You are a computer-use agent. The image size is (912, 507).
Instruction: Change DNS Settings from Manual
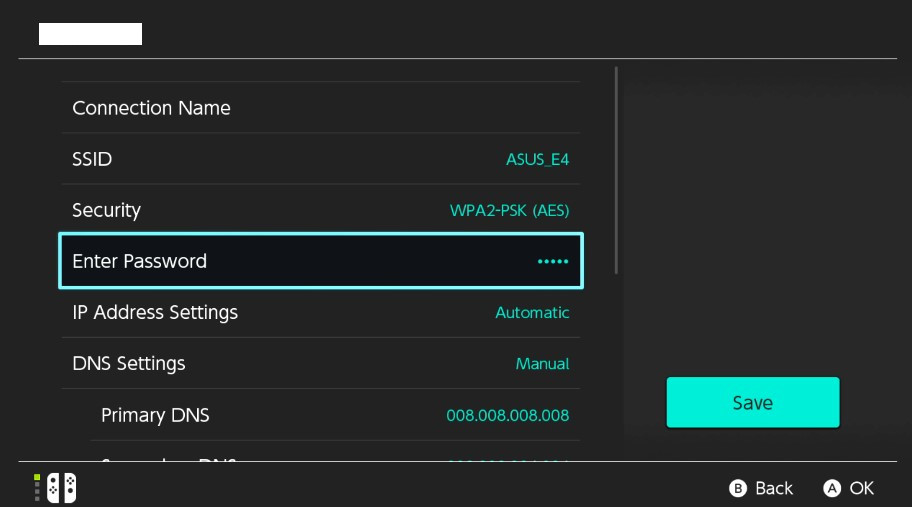tap(320, 363)
